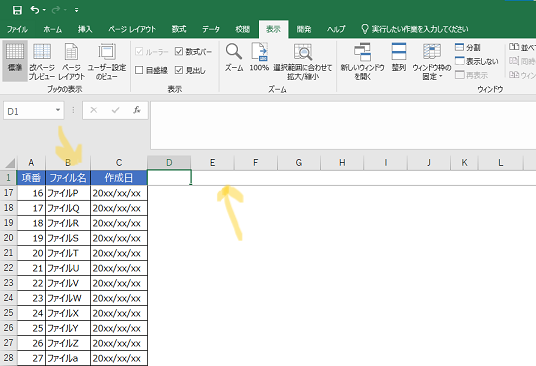536x366 pixels.
Task: Click cell containing ファイルS
Action: (x=68, y=238)
